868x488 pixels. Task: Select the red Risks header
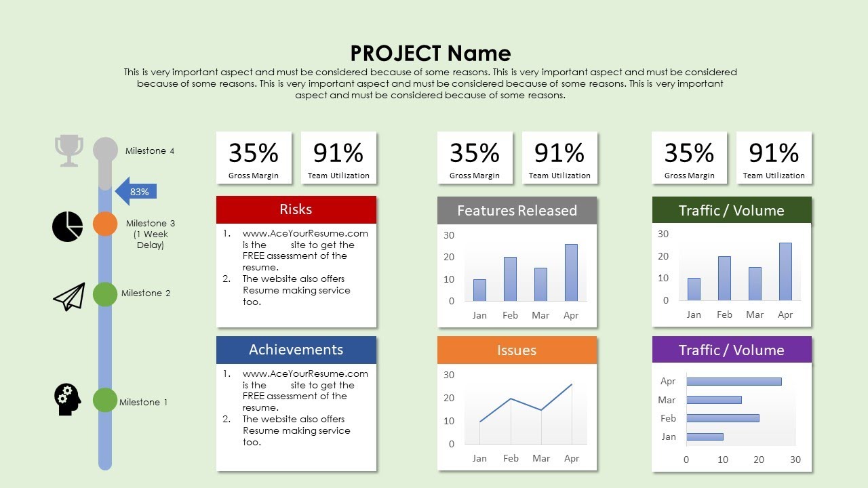[296, 209]
